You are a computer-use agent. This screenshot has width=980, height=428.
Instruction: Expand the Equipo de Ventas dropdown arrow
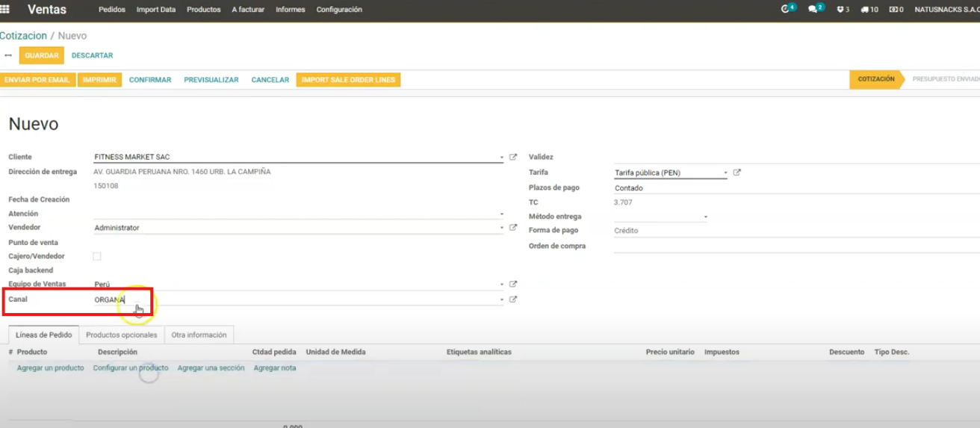(501, 285)
